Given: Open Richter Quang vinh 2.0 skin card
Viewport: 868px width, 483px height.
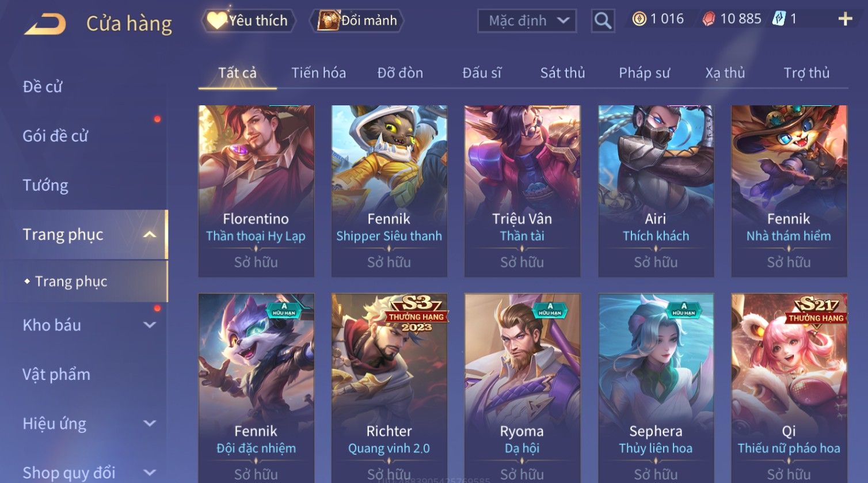Looking at the screenshot, I should tap(389, 387).
